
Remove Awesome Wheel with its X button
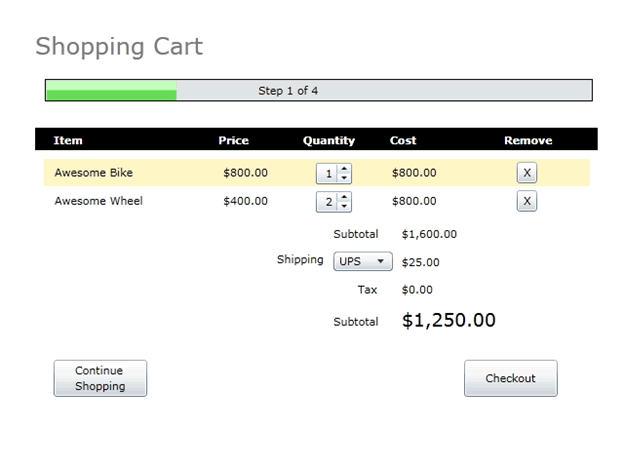coord(527,201)
